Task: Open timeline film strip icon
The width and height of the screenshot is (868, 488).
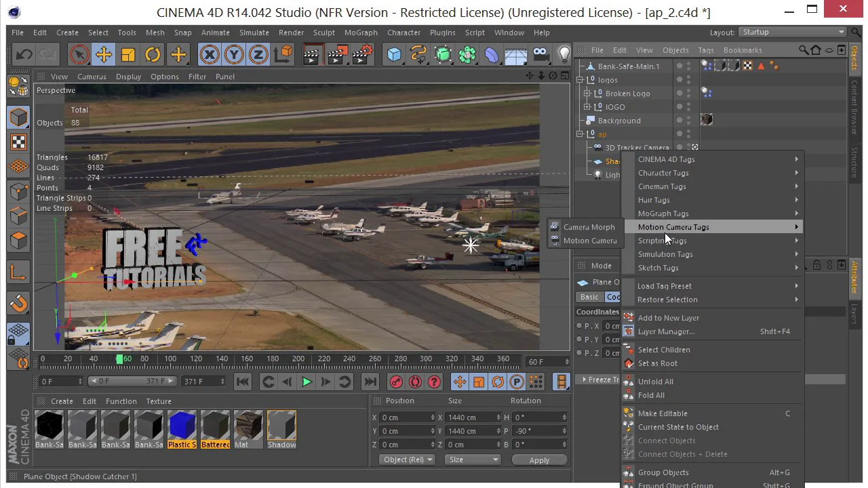Action: coord(561,382)
